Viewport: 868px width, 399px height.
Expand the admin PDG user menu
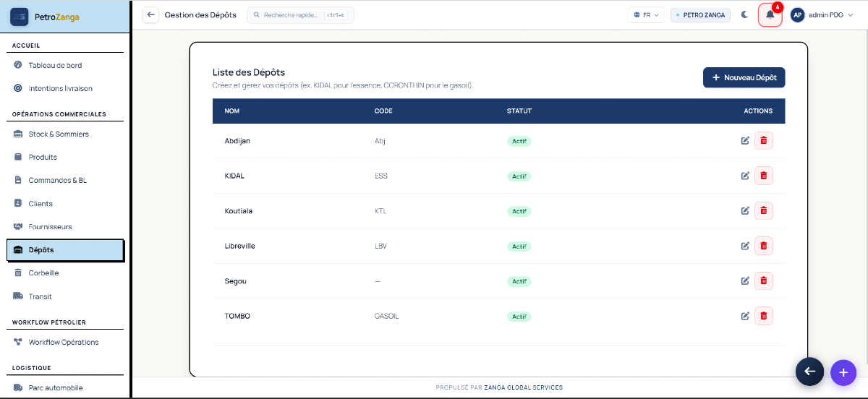[822, 14]
